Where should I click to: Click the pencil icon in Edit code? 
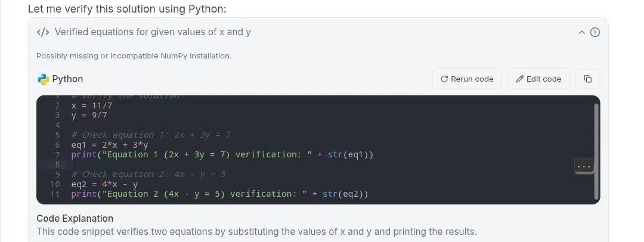pyautogui.click(x=519, y=79)
